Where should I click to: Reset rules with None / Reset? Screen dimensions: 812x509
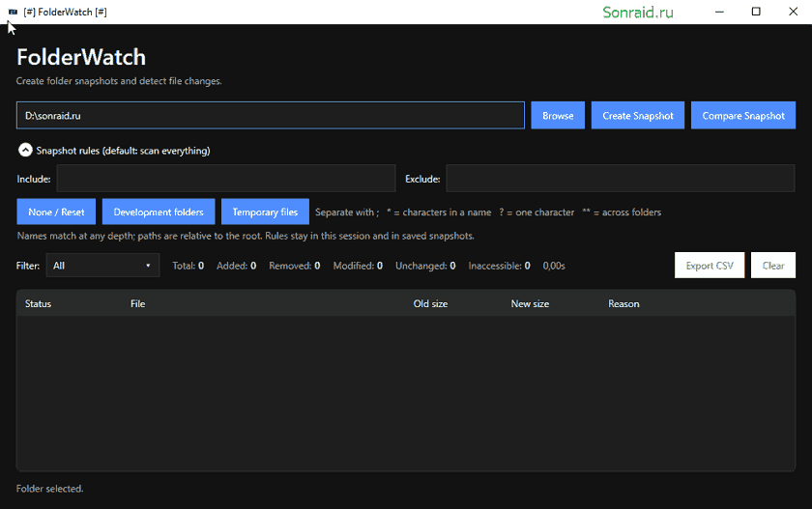56,212
